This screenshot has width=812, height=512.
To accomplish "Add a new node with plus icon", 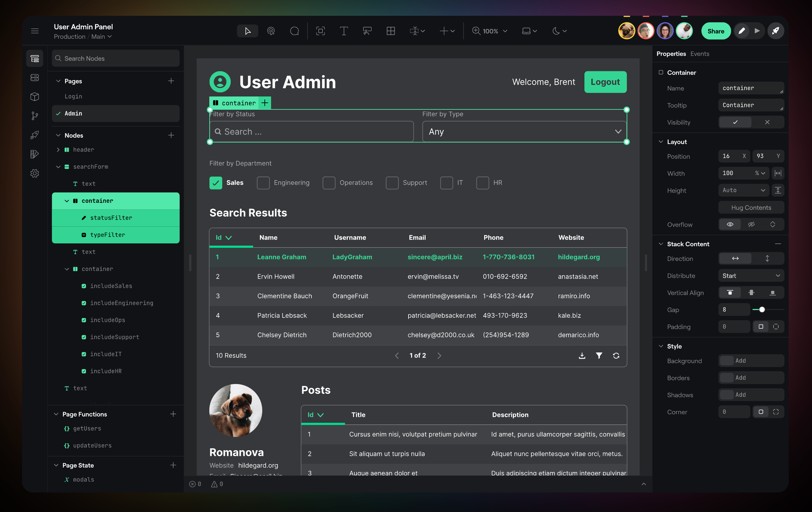I will 171,135.
